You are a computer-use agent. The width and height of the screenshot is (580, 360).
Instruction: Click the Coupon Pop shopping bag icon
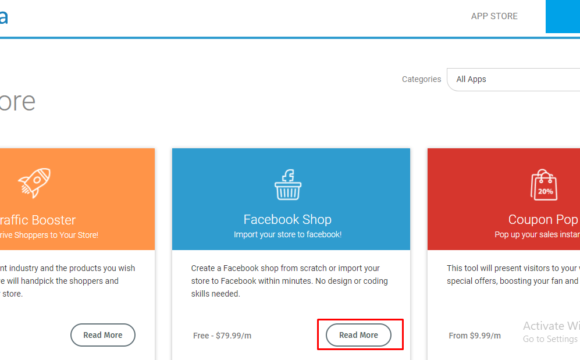(544, 185)
